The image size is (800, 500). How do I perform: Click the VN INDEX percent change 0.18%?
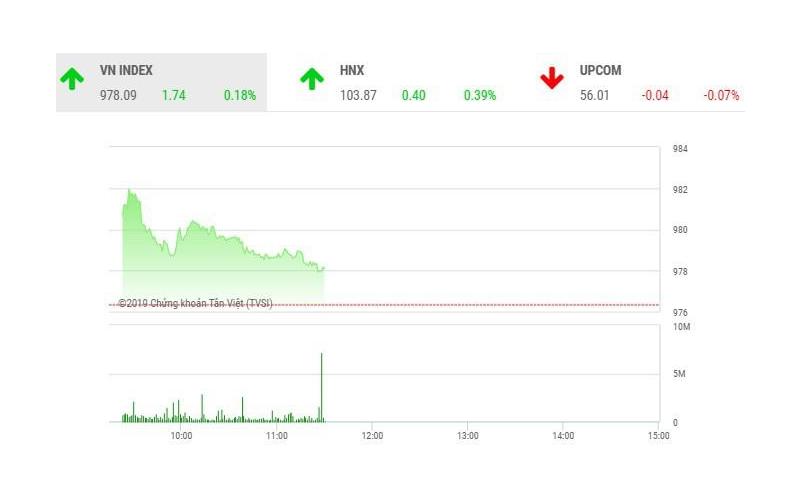click(x=240, y=96)
